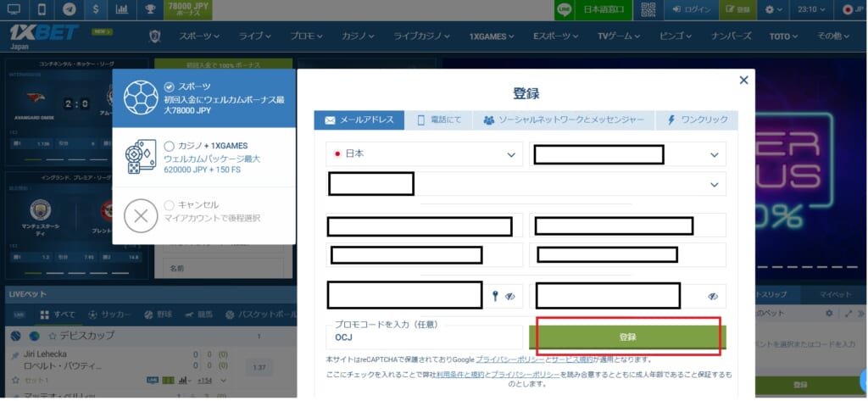868x401 pixels.
Task: Select the サッカー live sports filter
Action: [109, 315]
